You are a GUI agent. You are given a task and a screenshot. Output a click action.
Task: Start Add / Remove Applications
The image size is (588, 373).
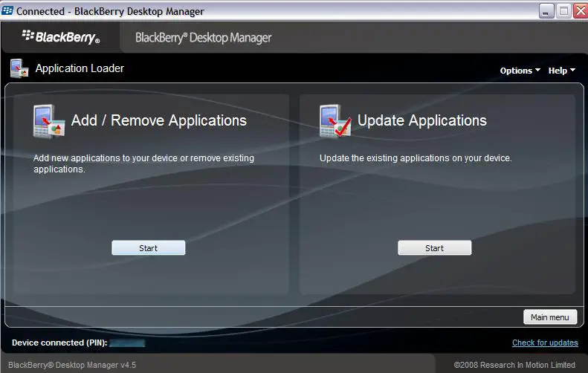tap(149, 247)
